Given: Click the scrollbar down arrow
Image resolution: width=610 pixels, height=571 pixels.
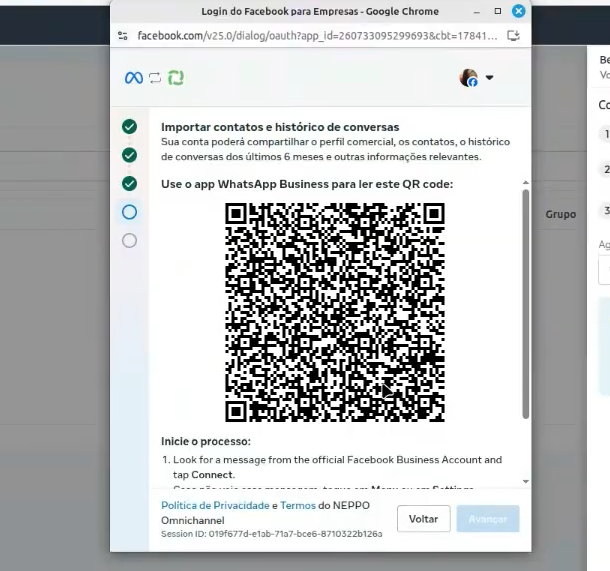Looking at the screenshot, I should [526, 482].
